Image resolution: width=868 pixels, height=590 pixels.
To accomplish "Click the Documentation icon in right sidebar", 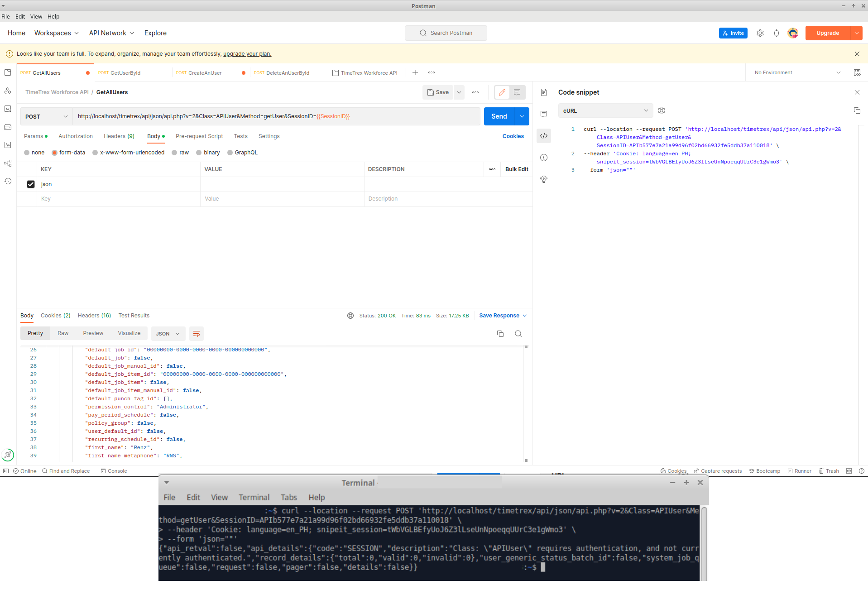I will pyautogui.click(x=544, y=92).
